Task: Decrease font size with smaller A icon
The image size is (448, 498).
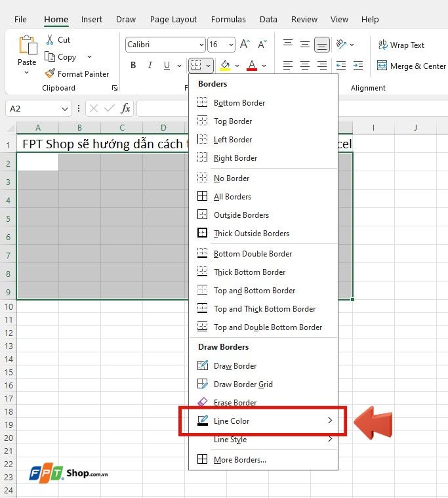Action: point(262,44)
